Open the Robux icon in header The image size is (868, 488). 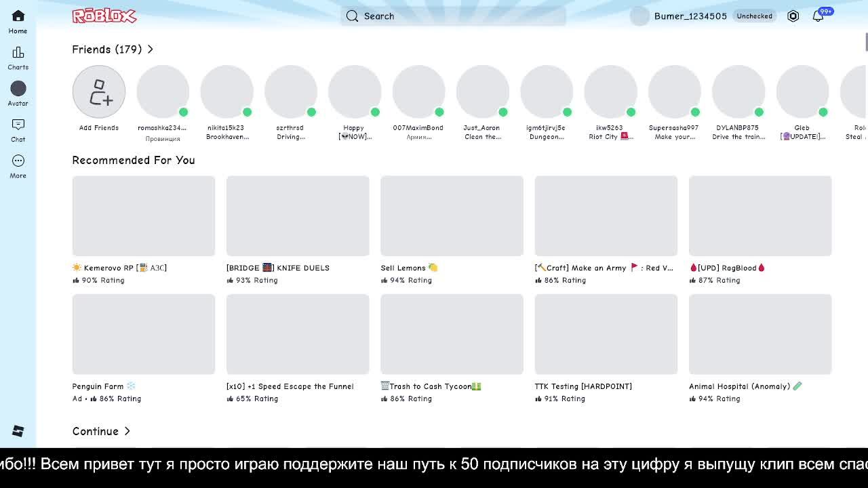click(x=793, y=16)
